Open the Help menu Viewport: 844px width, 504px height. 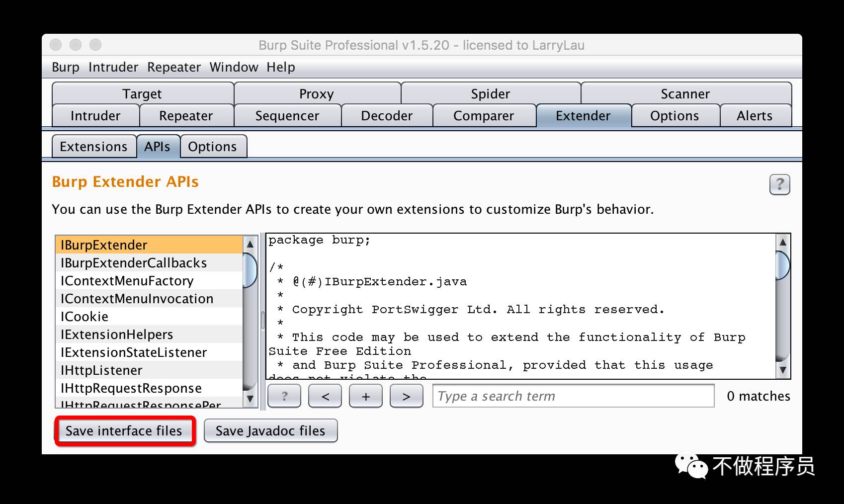(281, 67)
